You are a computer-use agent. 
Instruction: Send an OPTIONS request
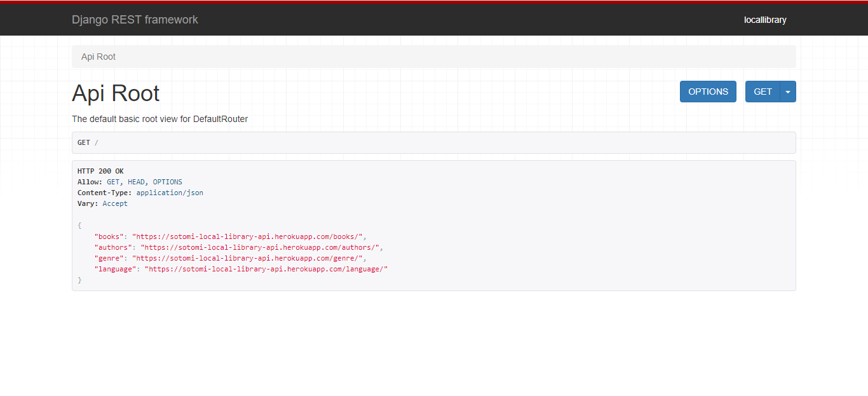pos(708,92)
